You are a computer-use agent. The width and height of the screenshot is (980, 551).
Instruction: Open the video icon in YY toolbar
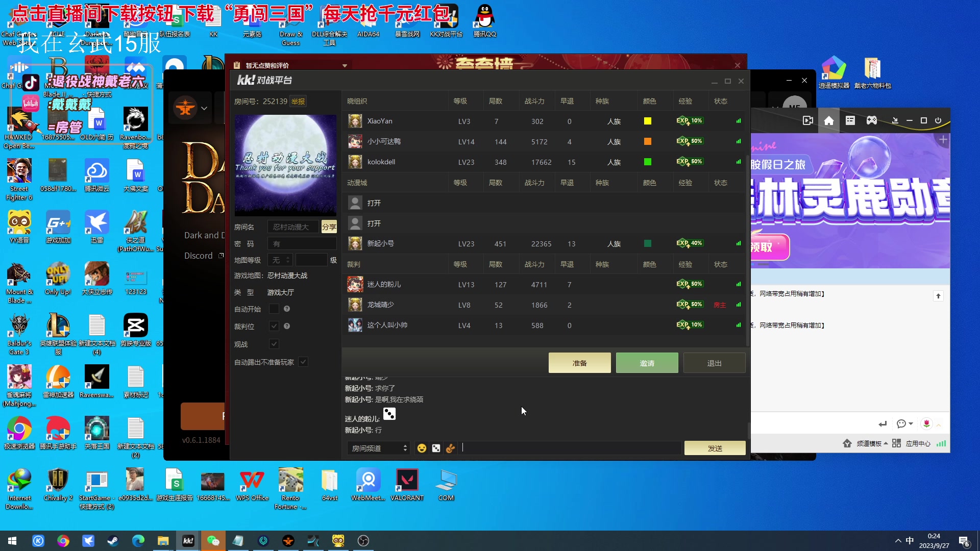[807, 120]
